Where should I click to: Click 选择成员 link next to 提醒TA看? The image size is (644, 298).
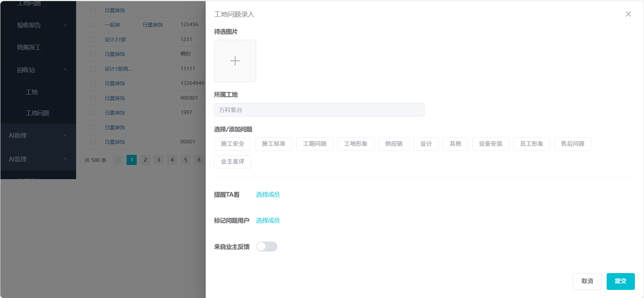pos(268,195)
